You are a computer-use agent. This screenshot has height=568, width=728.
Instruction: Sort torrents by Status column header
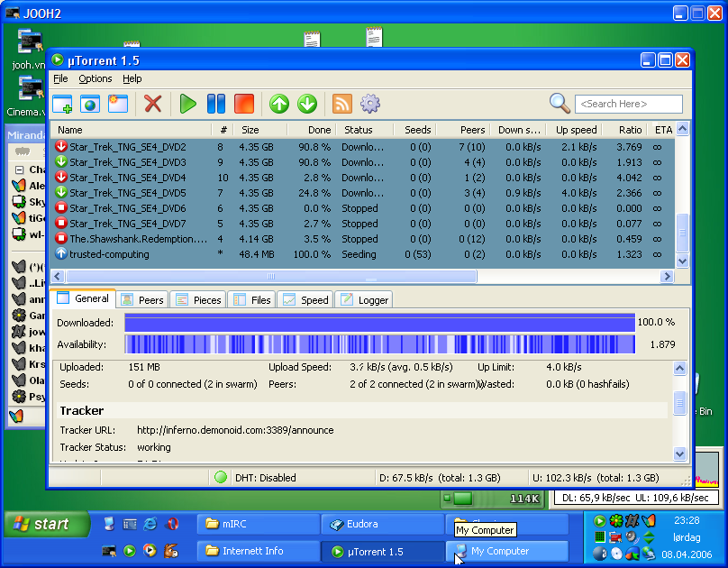point(365,130)
